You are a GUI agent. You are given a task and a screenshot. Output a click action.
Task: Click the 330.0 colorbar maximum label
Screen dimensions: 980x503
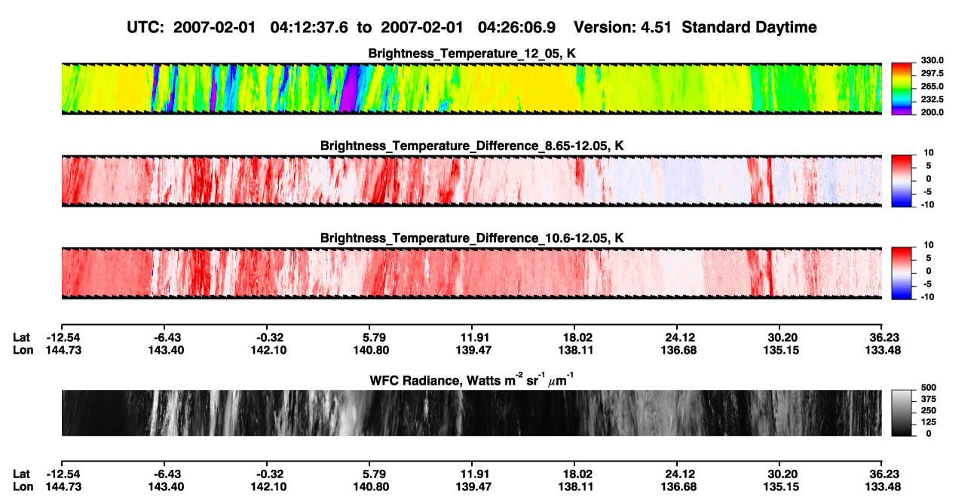[933, 60]
